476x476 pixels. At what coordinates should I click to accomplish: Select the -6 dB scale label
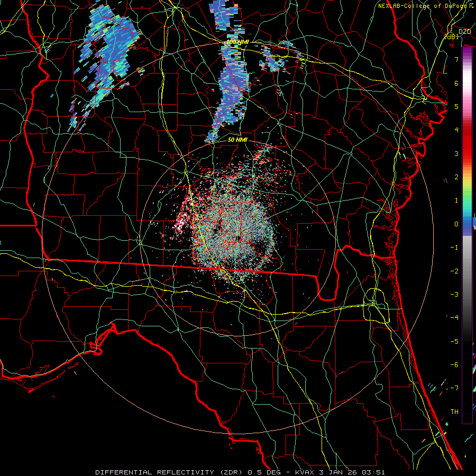click(454, 365)
